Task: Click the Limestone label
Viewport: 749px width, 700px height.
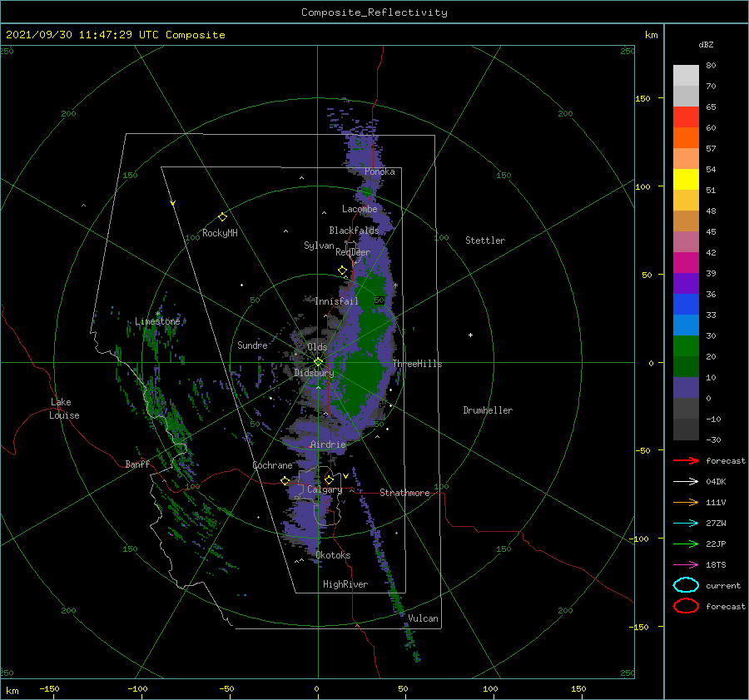Action: (x=157, y=321)
